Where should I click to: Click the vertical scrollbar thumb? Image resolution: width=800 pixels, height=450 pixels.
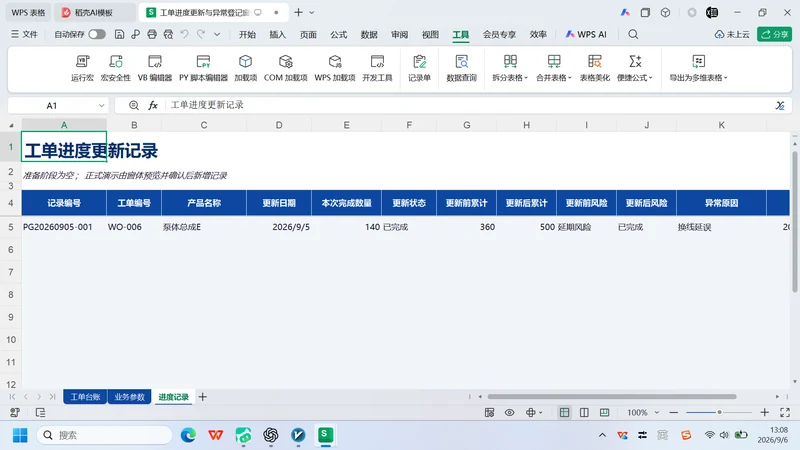click(x=794, y=222)
